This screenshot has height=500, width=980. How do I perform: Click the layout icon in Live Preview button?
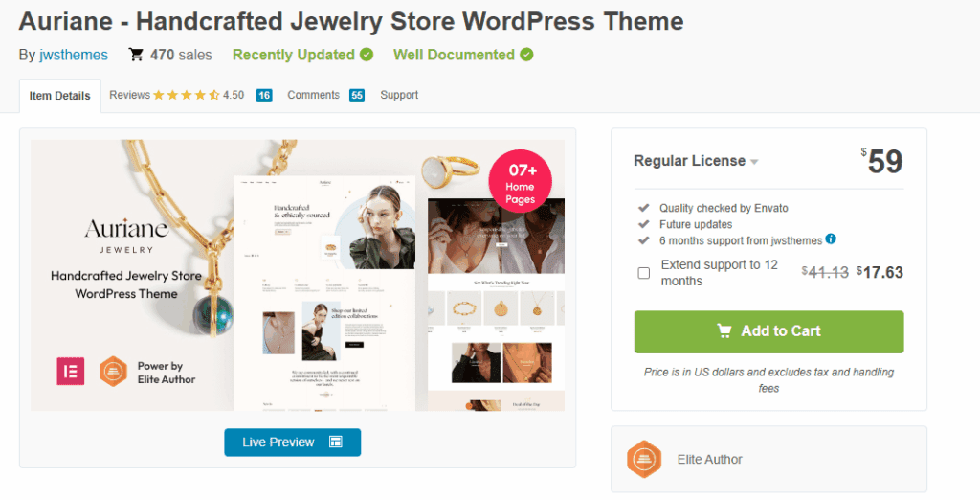pos(336,442)
